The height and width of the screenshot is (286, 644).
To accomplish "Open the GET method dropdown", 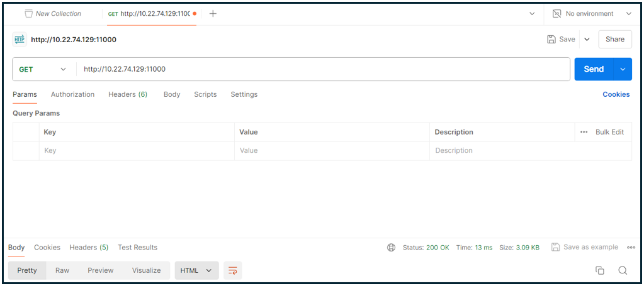I will point(43,69).
